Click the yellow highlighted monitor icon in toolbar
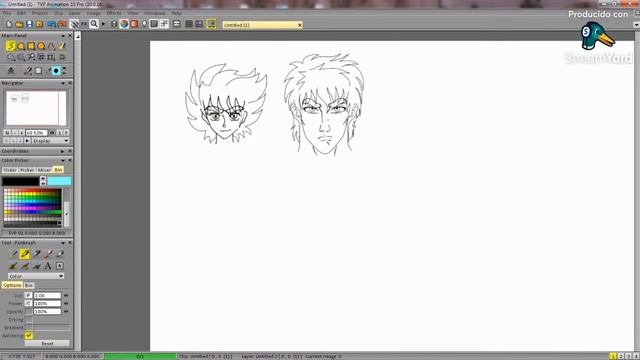 pyautogui.click(x=211, y=24)
